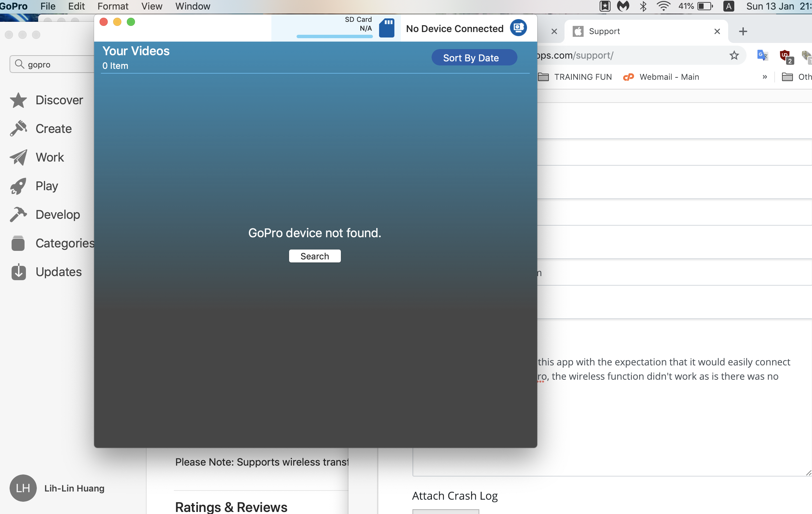
Task: Select the Play rocket icon in sidebar
Action: (18, 186)
